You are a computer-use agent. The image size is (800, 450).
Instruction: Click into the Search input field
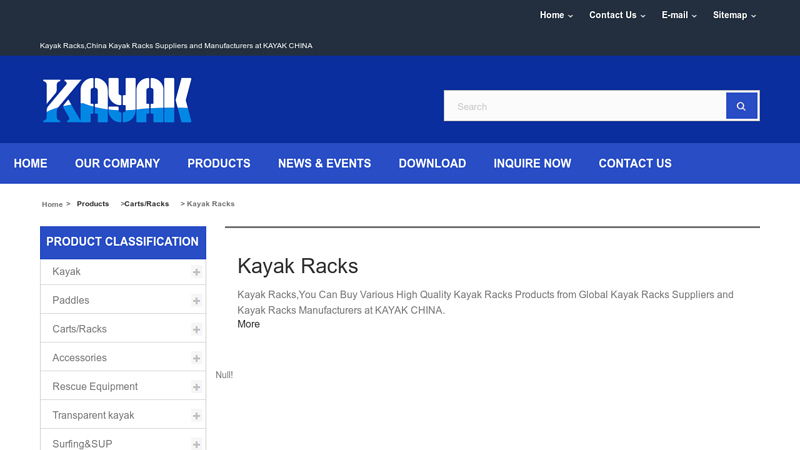585,106
